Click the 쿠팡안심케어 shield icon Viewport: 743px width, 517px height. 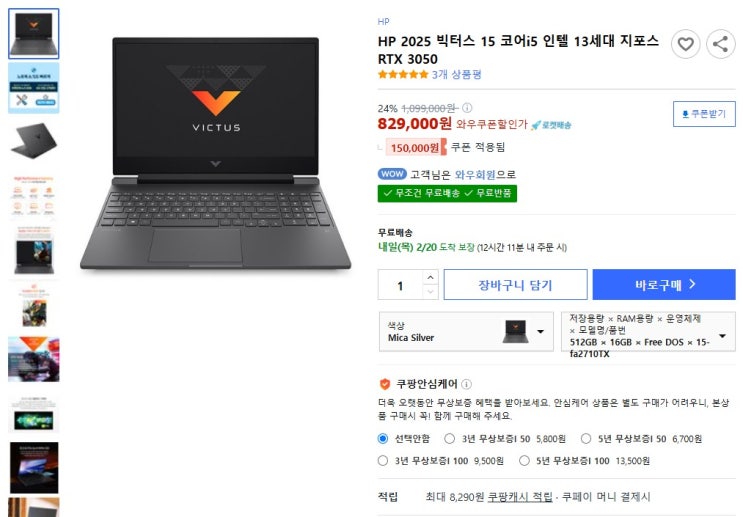pyautogui.click(x=385, y=384)
